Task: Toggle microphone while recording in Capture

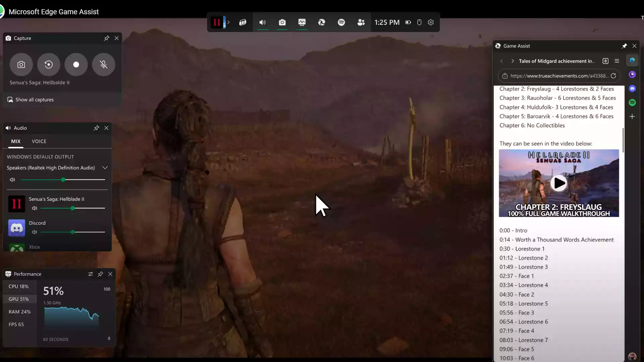Action: coord(104,64)
